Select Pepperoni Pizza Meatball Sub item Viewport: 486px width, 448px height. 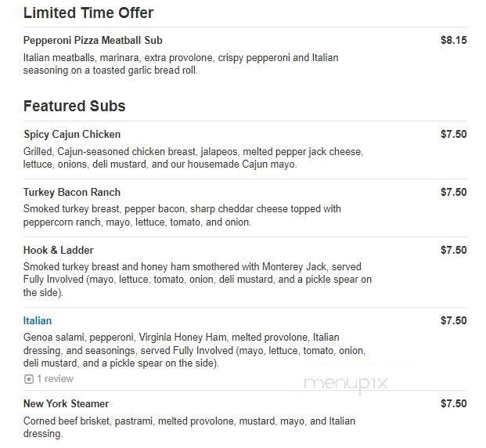[92, 40]
